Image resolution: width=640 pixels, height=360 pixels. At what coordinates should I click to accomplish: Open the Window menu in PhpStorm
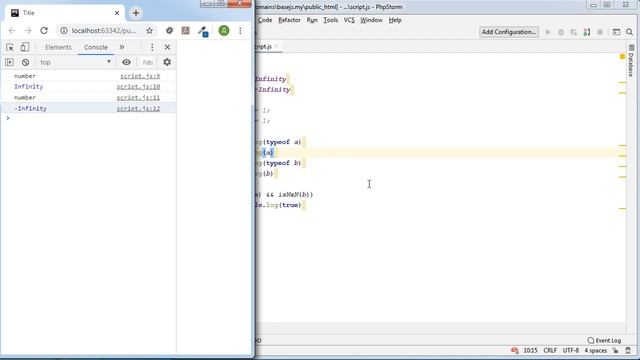click(x=371, y=20)
